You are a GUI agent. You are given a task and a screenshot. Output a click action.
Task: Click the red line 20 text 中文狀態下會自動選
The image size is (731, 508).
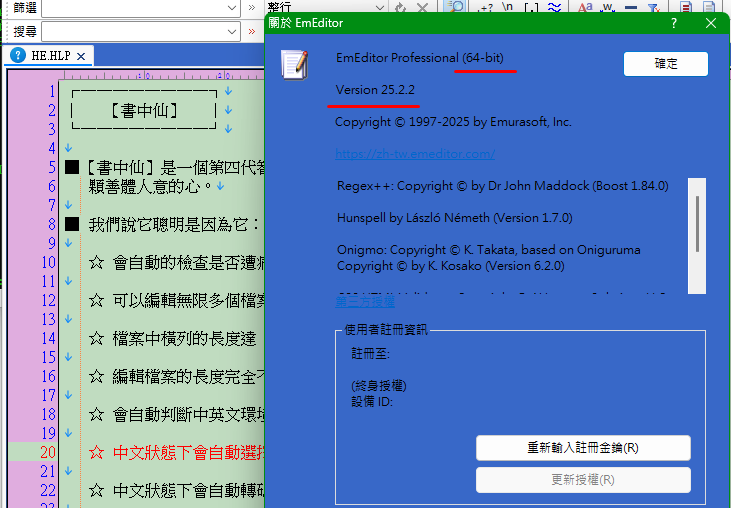point(188,453)
